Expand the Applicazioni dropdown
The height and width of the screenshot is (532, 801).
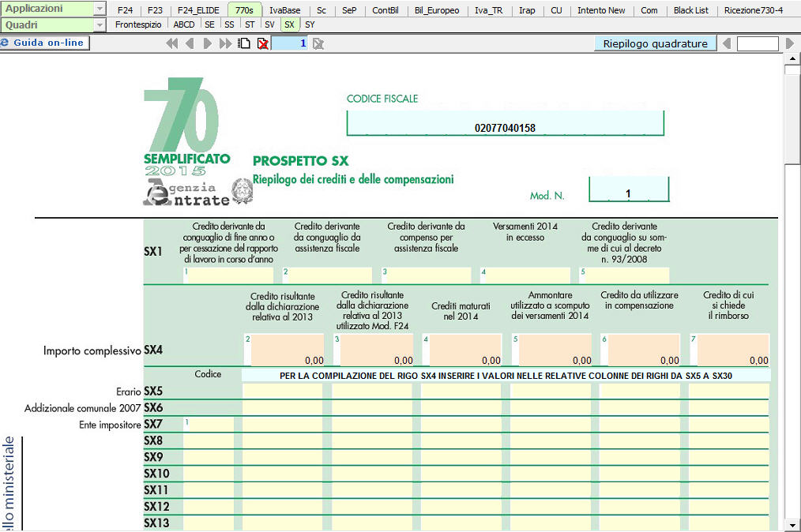[100, 9]
